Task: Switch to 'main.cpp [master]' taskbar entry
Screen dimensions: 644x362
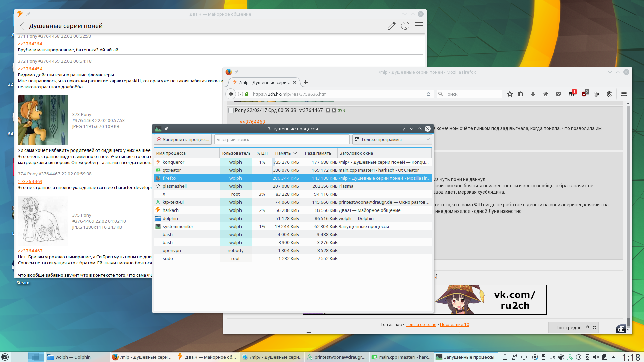Action: coord(401,357)
